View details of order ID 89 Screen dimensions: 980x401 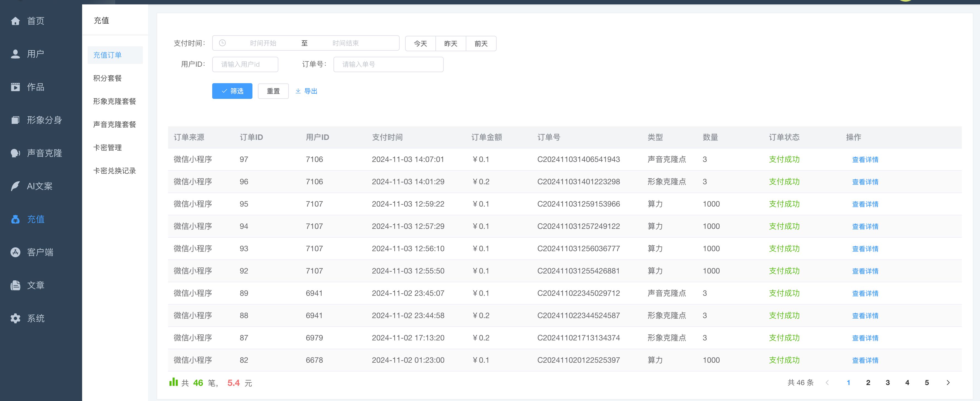pyautogui.click(x=865, y=293)
